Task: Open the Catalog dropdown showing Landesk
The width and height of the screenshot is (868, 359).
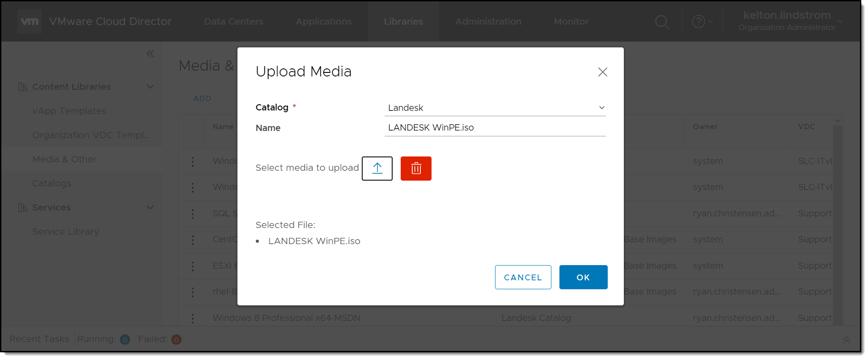Action: pyautogui.click(x=495, y=108)
